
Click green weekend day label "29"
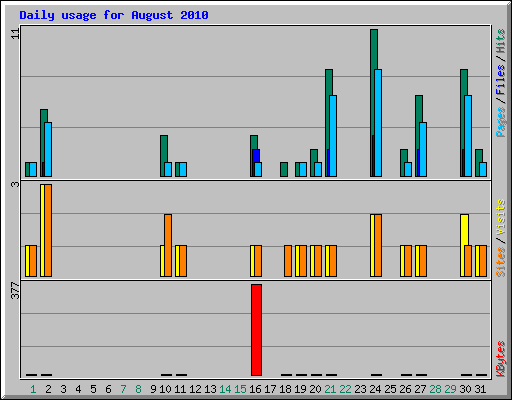pyautogui.click(x=450, y=389)
